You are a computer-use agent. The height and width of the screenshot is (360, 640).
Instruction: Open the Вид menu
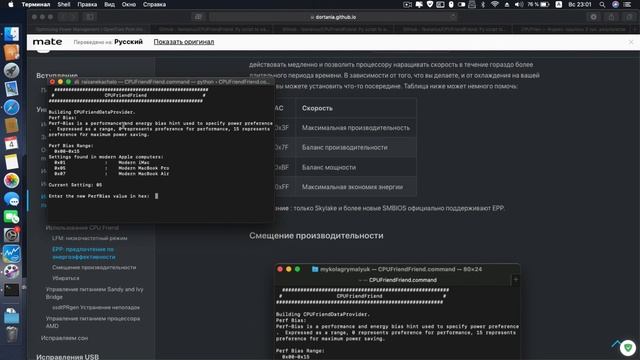click(109, 4)
